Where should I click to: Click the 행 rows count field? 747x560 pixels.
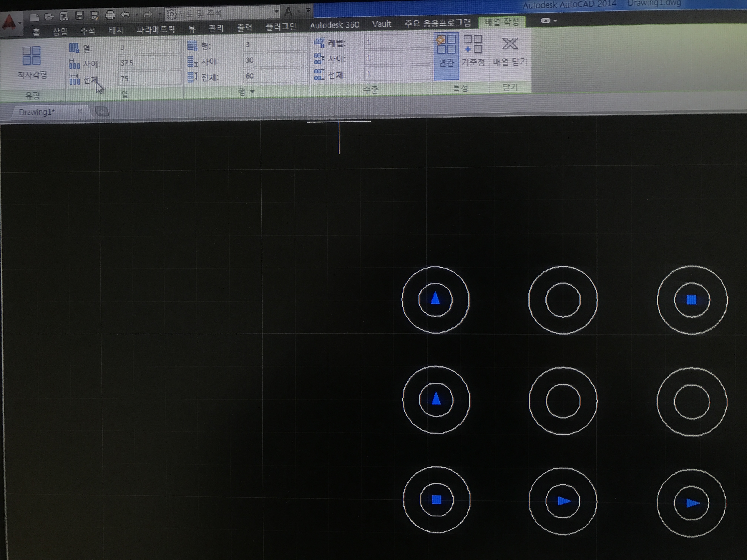(275, 44)
